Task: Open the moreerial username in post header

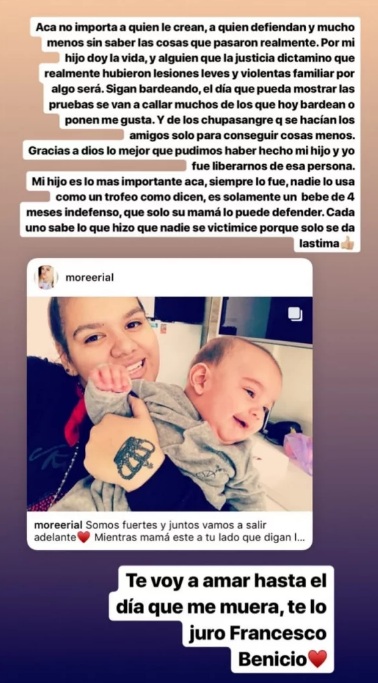Action: [89, 277]
